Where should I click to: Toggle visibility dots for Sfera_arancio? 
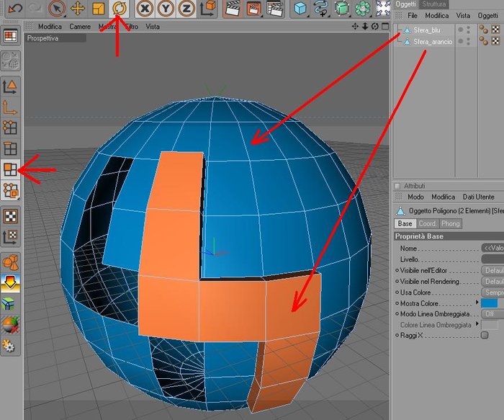tap(464, 41)
